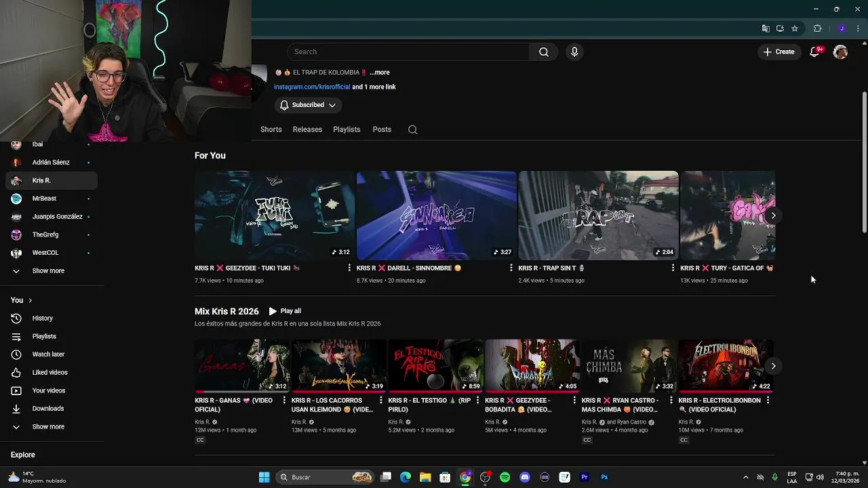Open options for SINNOMBRE video
The height and width of the screenshot is (488, 868).
(511, 268)
